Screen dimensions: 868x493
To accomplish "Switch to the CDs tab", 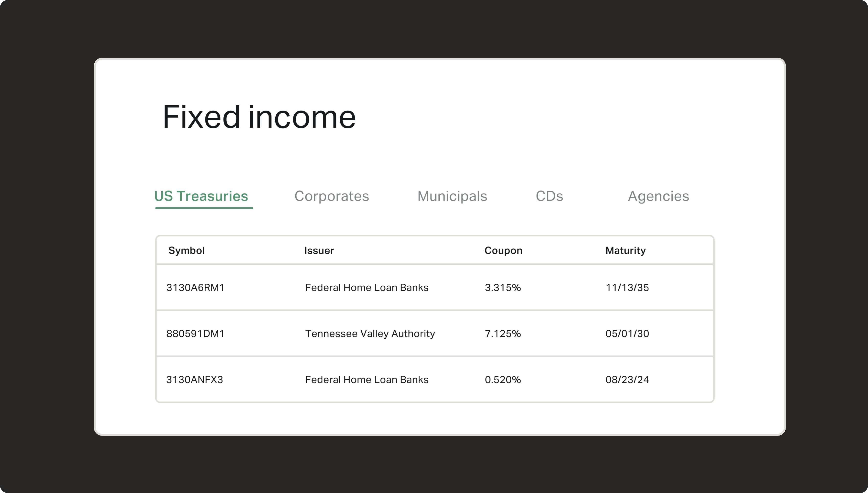I will pyautogui.click(x=549, y=196).
